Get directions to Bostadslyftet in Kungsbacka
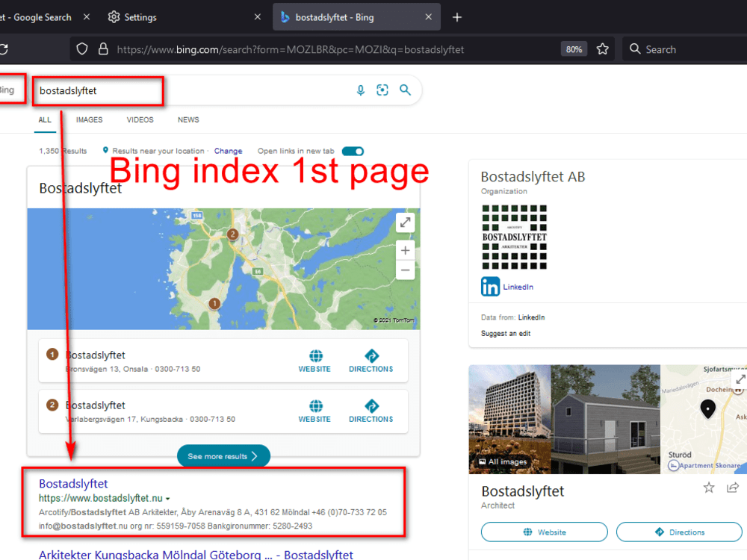This screenshot has width=747, height=560. [x=371, y=411]
